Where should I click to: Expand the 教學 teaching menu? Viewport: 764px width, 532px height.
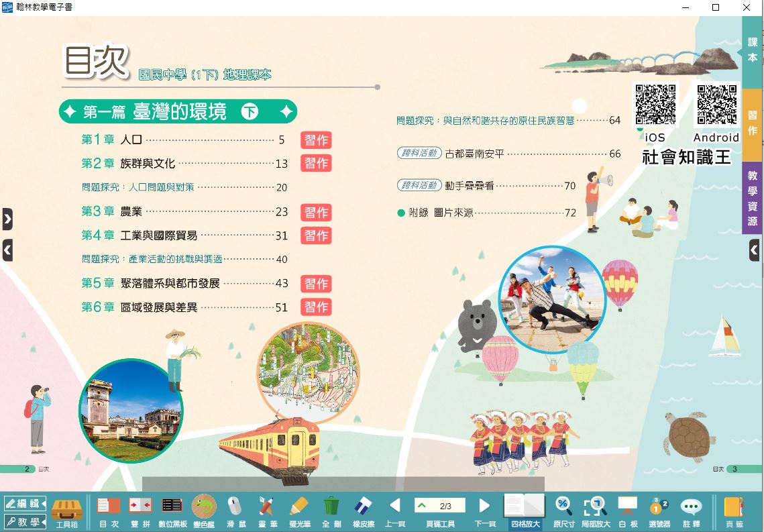(x=25, y=521)
